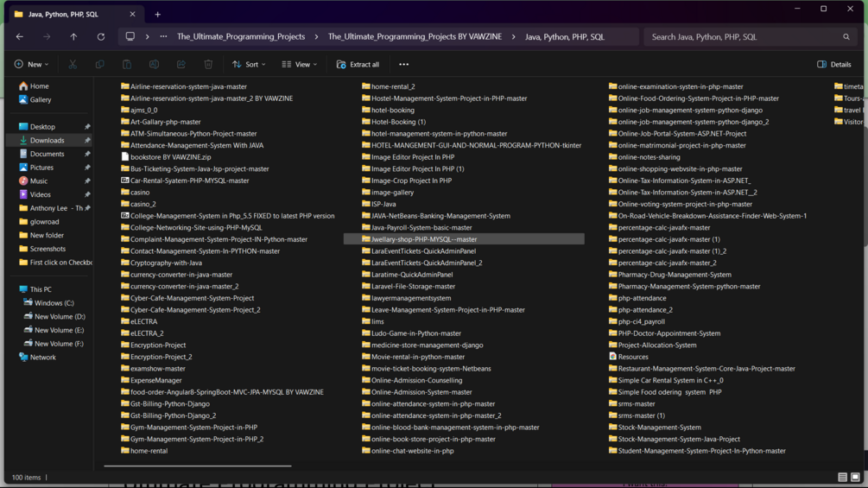This screenshot has width=868, height=488.
Task: Click the Copy toolbar icon
Action: click(x=99, y=64)
